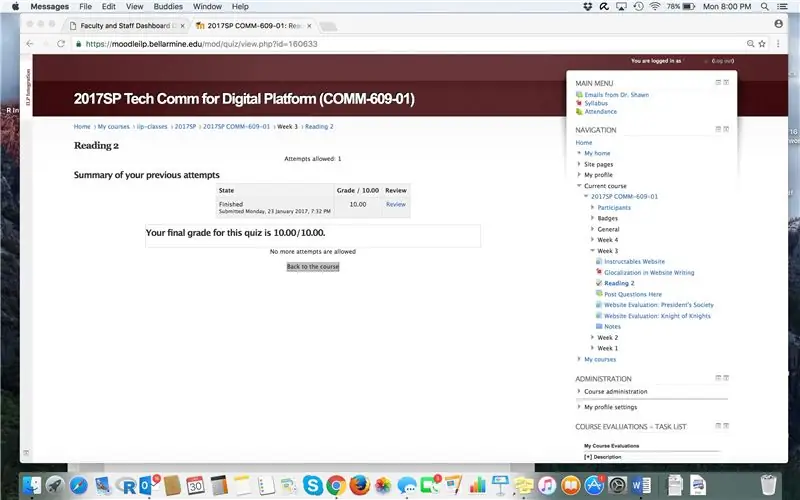Viewport: 800px width, 500px height.
Task: Open the File menu
Action: point(85,7)
